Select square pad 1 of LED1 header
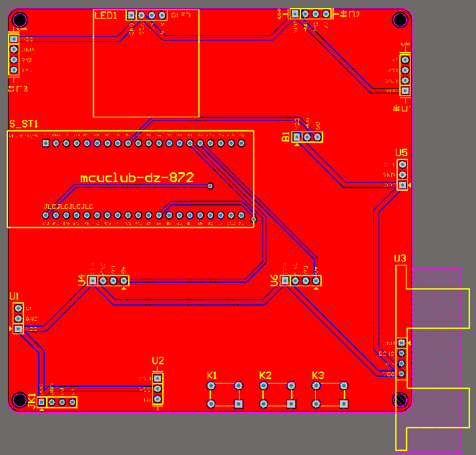Image resolution: width=476 pixels, height=455 pixels. 131,15
